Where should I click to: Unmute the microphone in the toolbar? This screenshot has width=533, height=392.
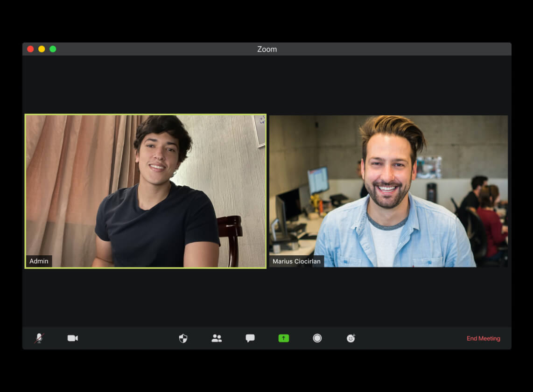tap(39, 338)
